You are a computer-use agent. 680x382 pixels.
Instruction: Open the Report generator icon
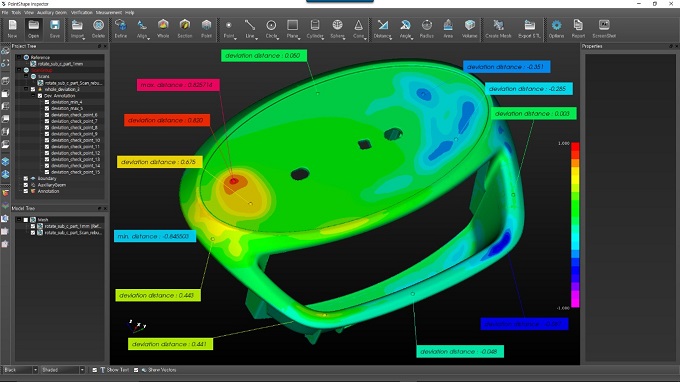click(x=578, y=29)
